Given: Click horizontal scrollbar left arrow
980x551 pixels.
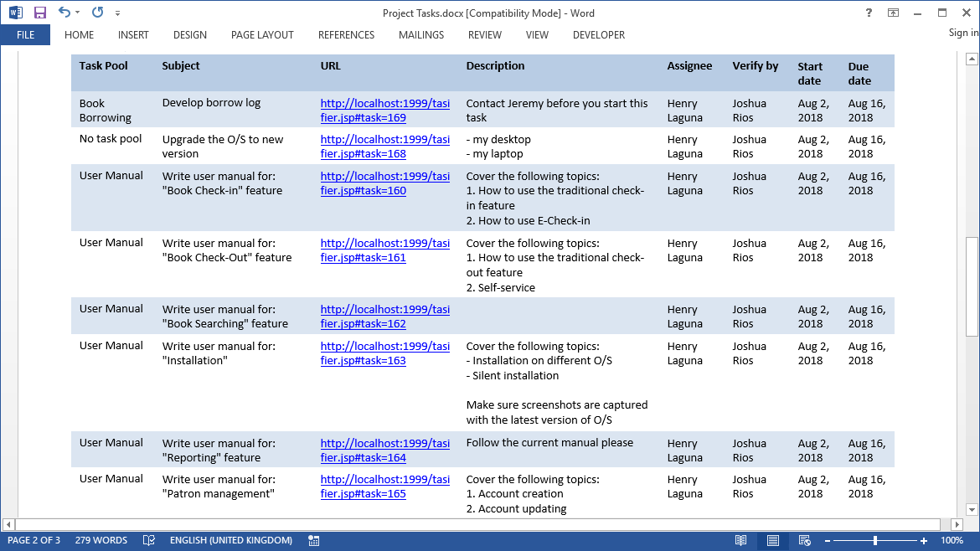Looking at the screenshot, I should 8,524.
